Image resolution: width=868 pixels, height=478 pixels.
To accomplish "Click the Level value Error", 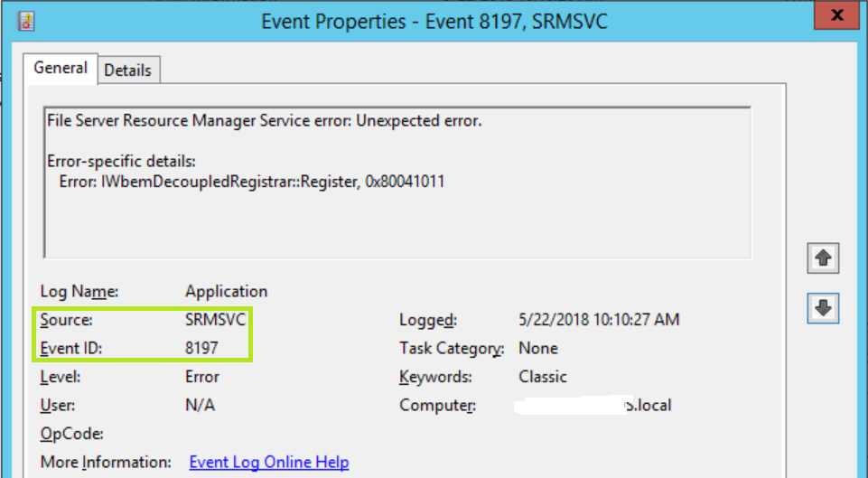I will coord(202,377).
